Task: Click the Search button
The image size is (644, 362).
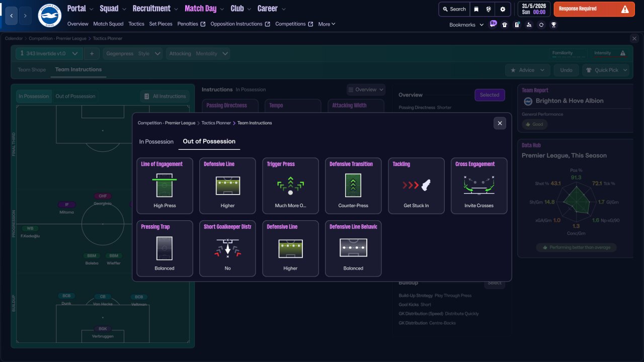Action: click(x=453, y=9)
